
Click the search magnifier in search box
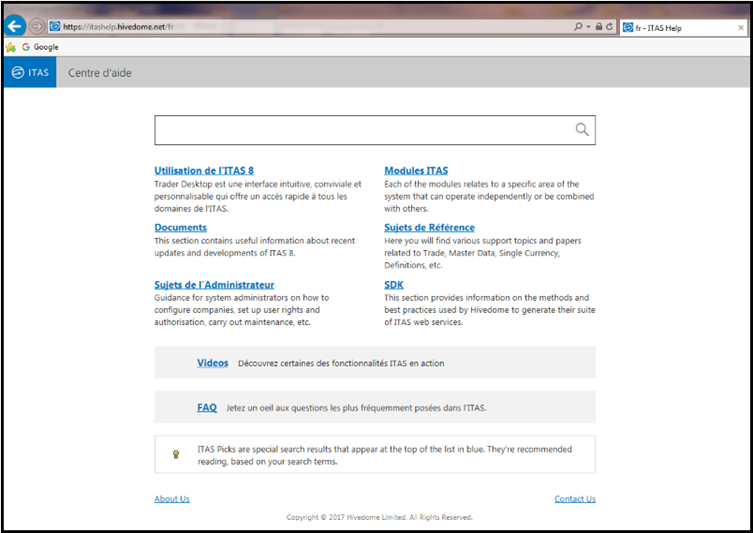pos(582,129)
